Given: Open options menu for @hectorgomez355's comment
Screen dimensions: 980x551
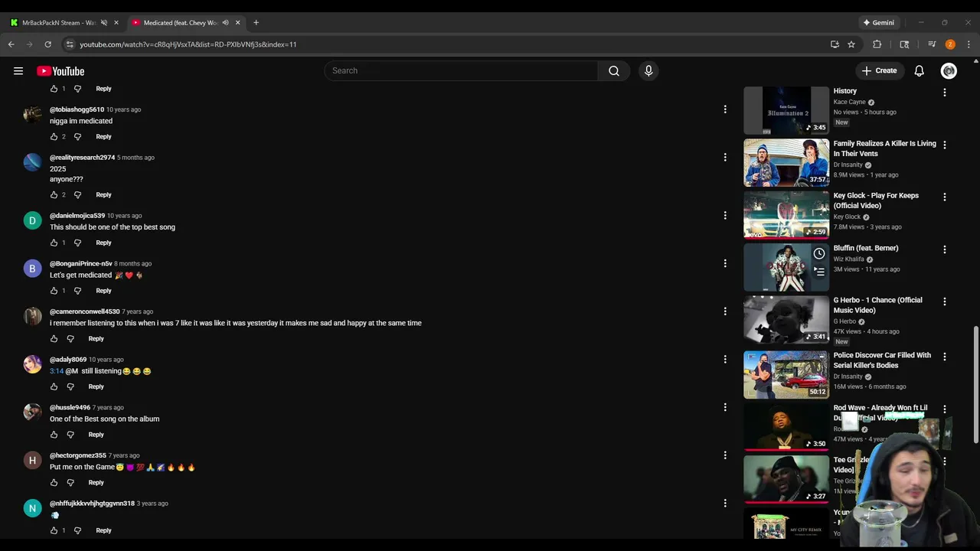Looking at the screenshot, I should coord(725,455).
